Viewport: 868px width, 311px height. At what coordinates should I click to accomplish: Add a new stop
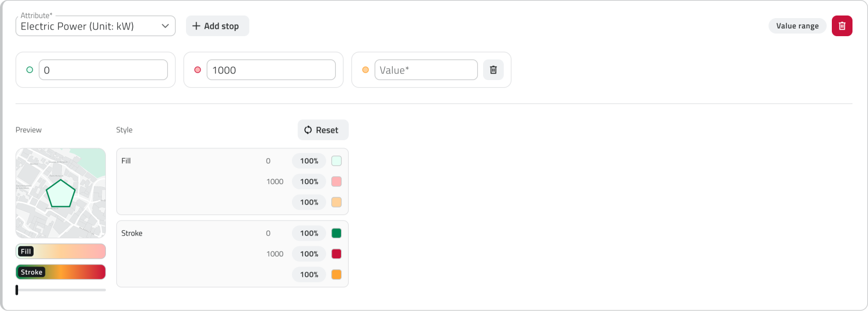tap(217, 26)
